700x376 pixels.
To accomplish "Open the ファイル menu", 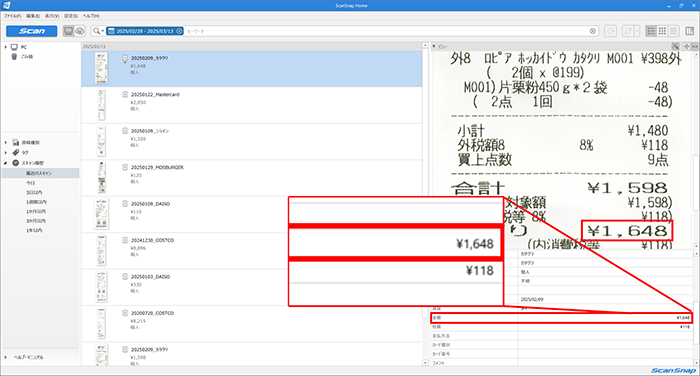I will 12,16.
